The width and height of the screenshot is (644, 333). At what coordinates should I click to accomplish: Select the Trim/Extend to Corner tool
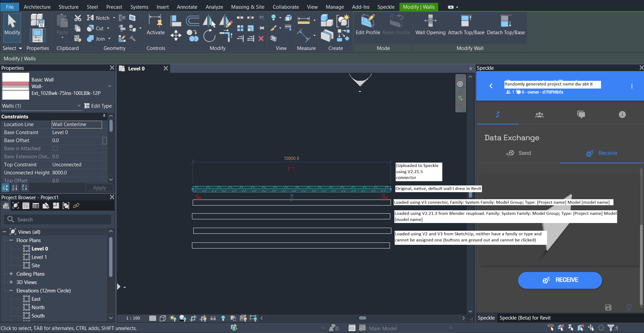pyautogui.click(x=226, y=35)
